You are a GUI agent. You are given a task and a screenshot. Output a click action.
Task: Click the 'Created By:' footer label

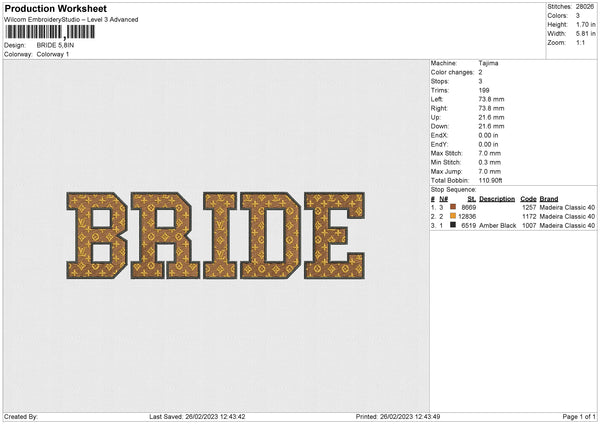tap(21, 416)
